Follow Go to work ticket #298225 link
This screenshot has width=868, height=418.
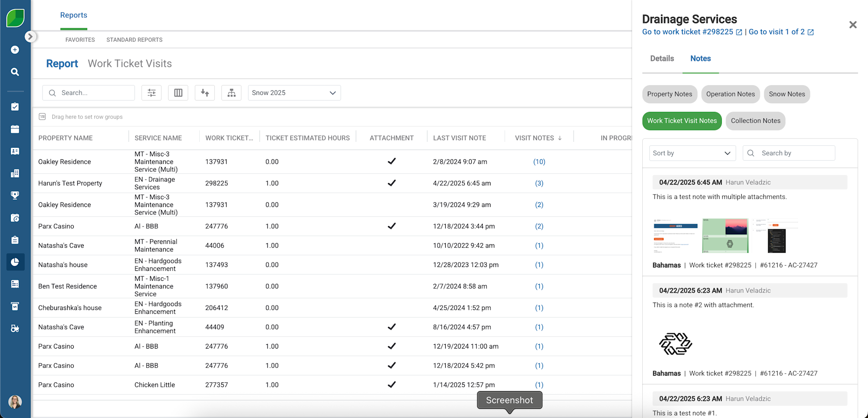pos(692,32)
